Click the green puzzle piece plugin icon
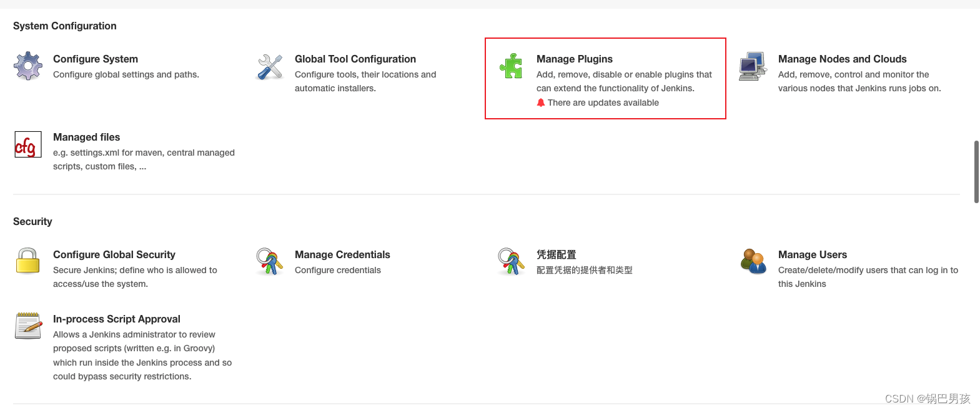 tap(511, 66)
